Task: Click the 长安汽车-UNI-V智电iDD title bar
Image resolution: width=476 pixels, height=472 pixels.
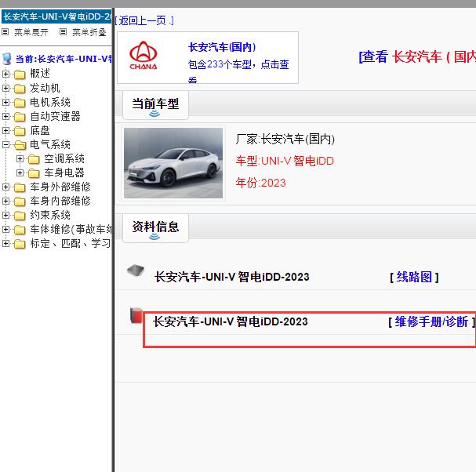Action: [x=56, y=16]
